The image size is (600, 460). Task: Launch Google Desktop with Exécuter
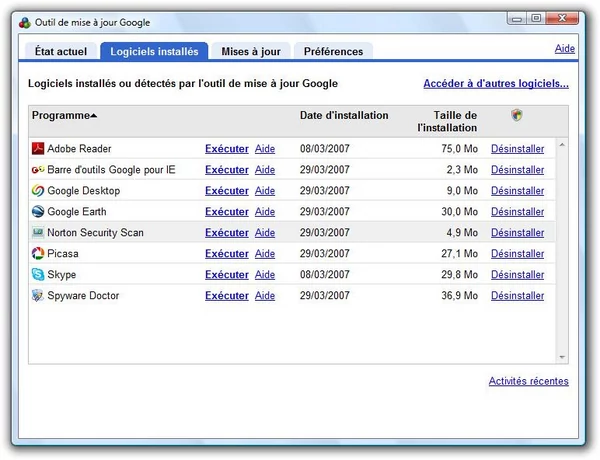coord(227,191)
